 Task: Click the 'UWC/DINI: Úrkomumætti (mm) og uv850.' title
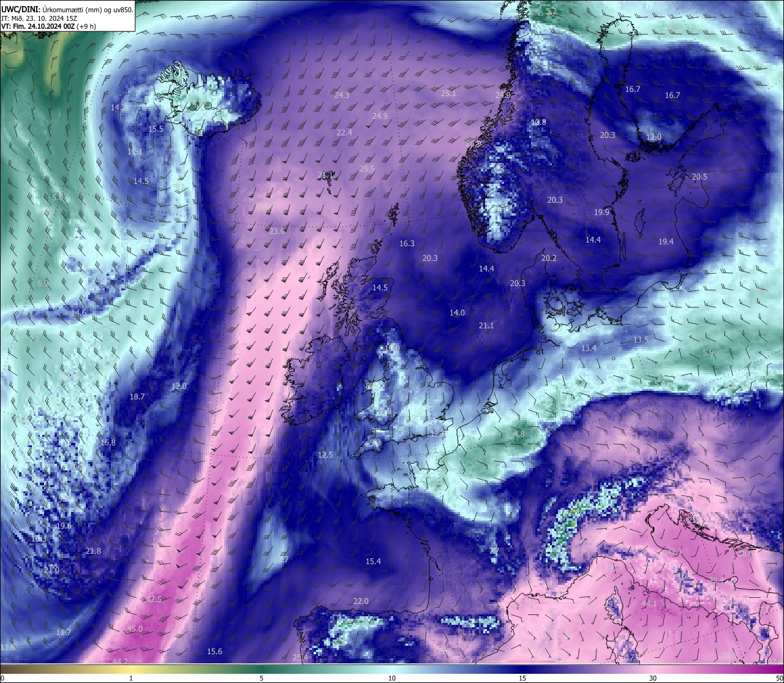pyautogui.click(x=67, y=9)
